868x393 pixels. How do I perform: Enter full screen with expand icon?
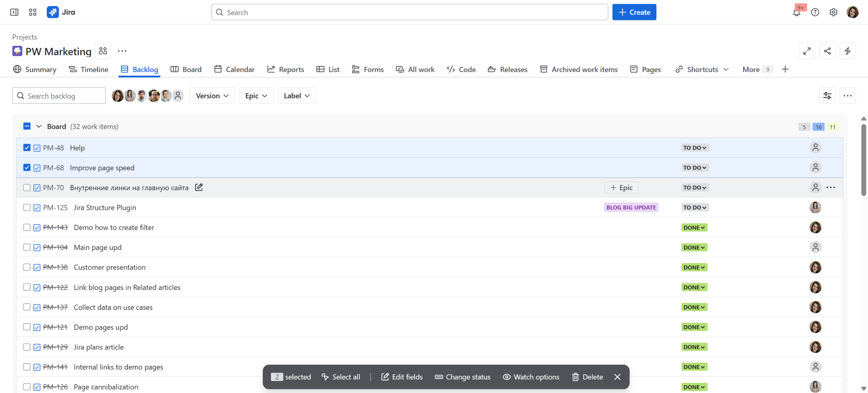tap(807, 51)
